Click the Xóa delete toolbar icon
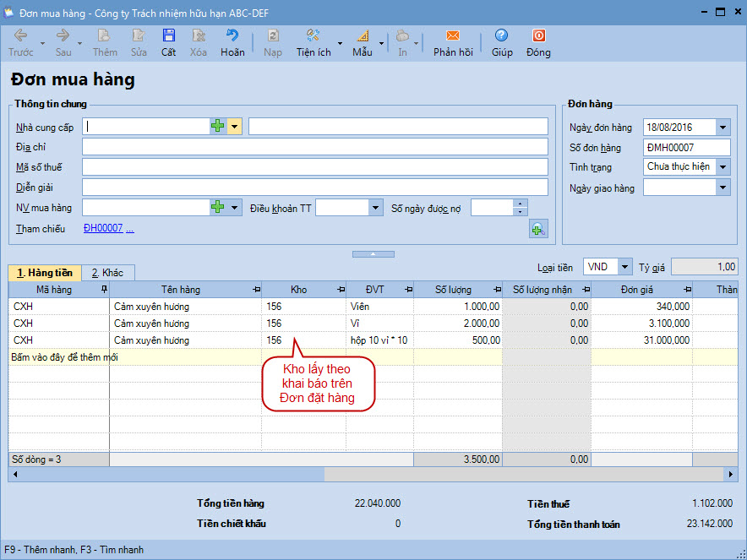 (x=199, y=42)
